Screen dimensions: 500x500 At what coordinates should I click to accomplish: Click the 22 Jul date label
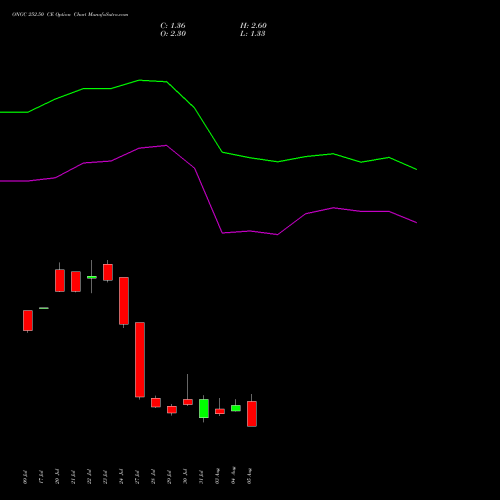[x=90, y=477]
